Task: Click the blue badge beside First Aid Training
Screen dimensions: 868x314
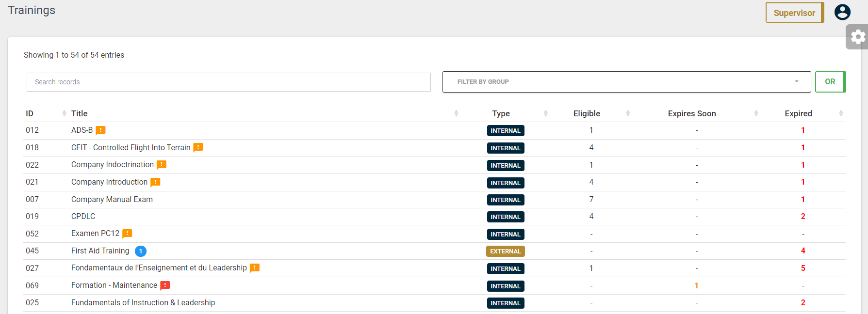Action: point(141,251)
